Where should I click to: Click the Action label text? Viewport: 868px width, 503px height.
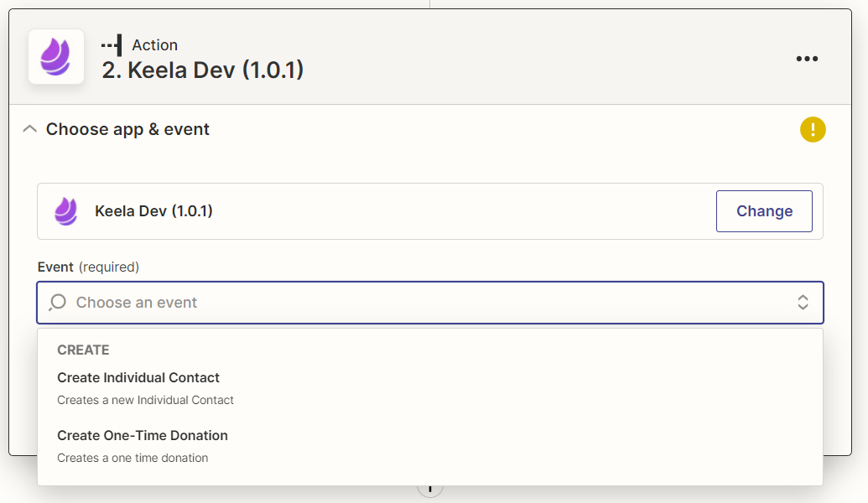(x=154, y=44)
